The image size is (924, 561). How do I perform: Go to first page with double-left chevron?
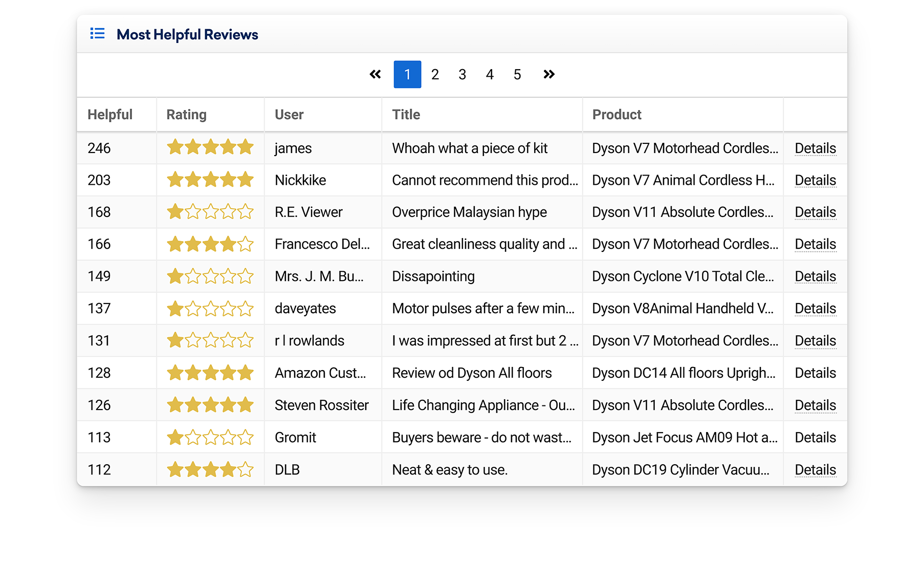[x=375, y=74]
